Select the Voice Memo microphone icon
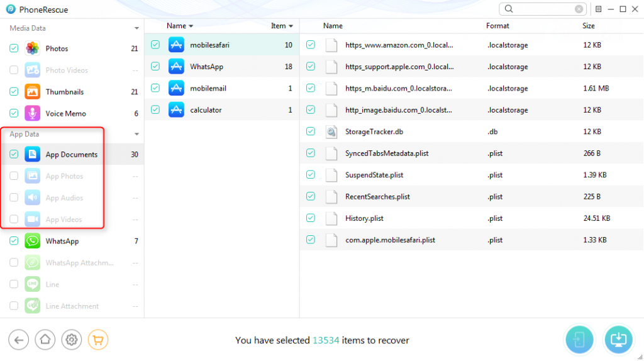The height and width of the screenshot is (361, 644). [x=32, y=113]
